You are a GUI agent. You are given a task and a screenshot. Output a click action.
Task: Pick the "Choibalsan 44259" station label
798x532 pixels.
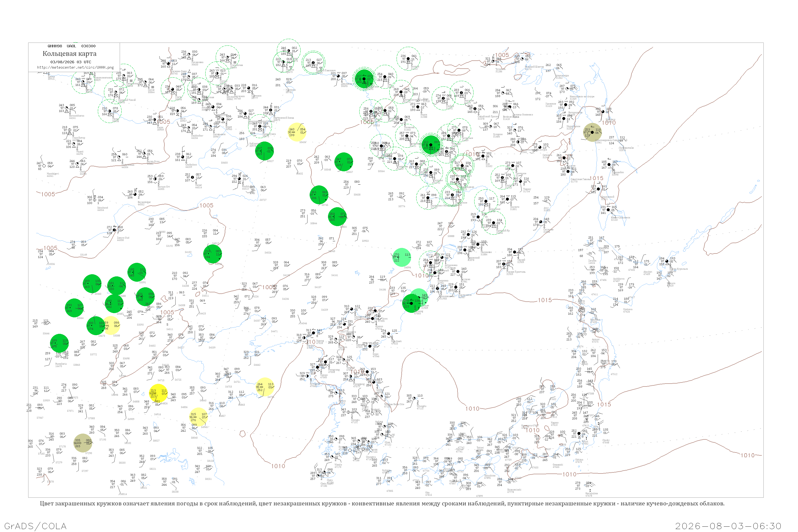coord(191,166)
